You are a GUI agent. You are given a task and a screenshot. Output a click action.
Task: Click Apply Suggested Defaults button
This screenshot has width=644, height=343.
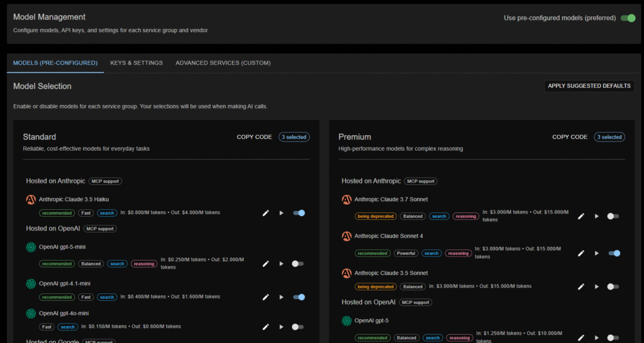point(589,86)
